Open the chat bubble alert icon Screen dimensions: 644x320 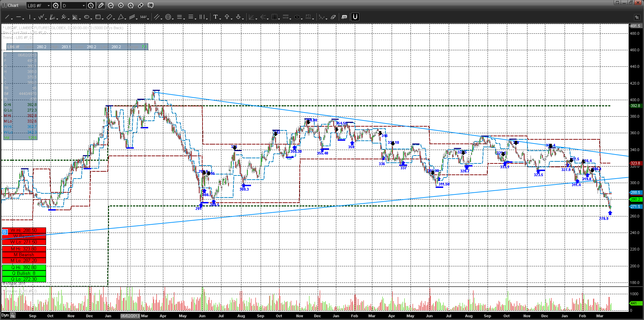(344, 17)
